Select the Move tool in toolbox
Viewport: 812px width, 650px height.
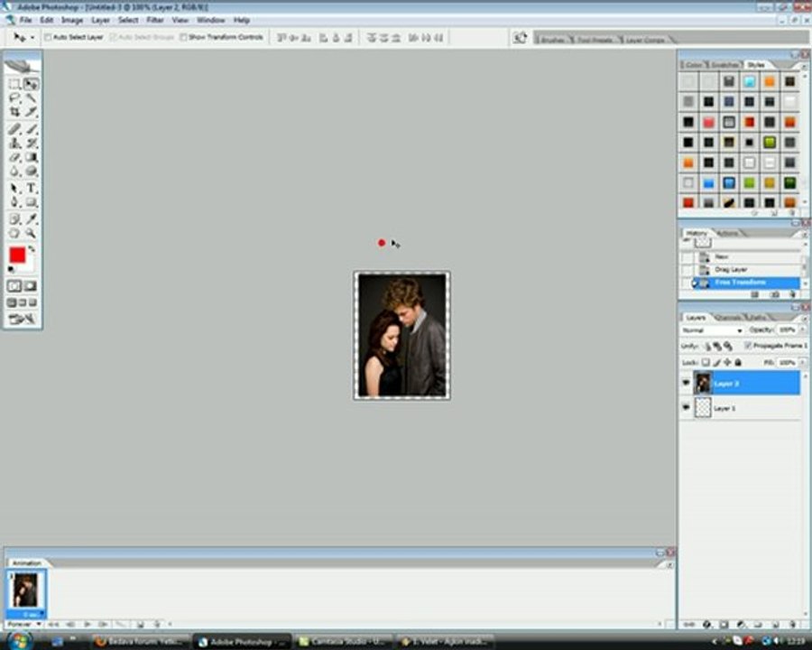tap(31, 84)
